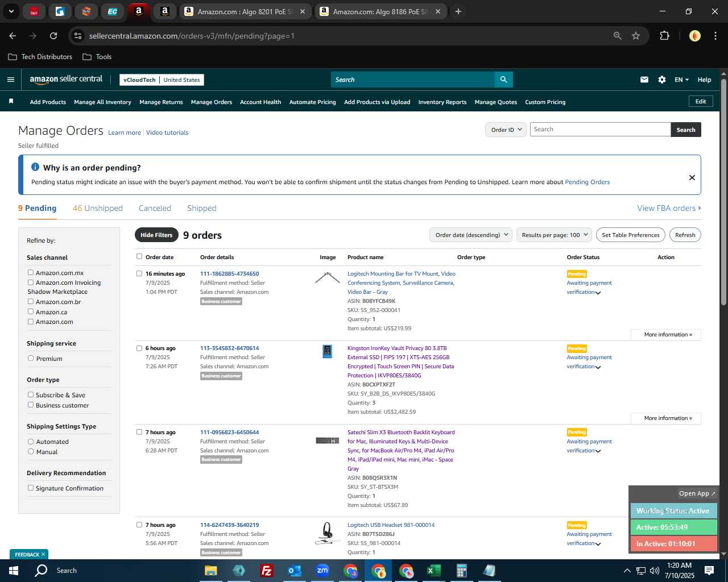Click the Hide Filters button
This screenshot has height=582, width=728.
click(x=156, y=235)
